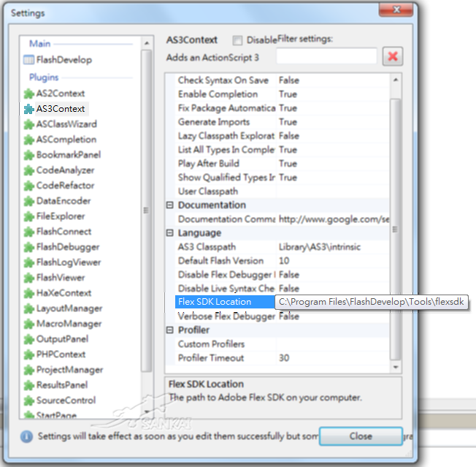Select the SourceControl plugin icon
This screenshot has height=467, width=476.
coord(29,400)
